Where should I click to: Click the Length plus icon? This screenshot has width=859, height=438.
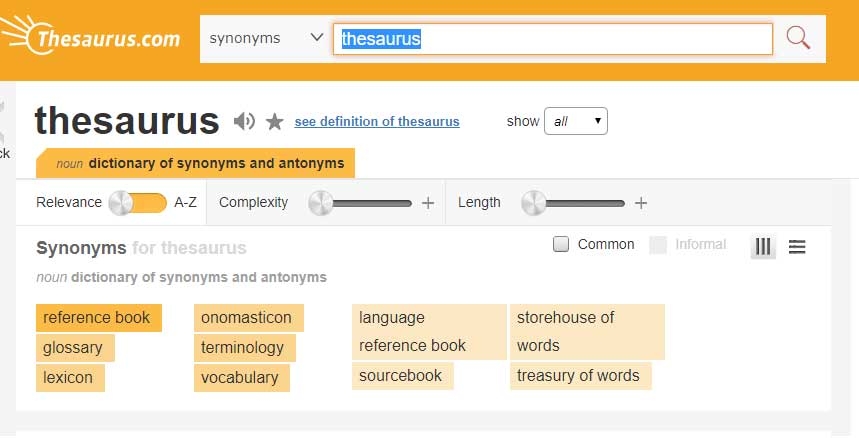pyautogui.click(x=641, y=203)
